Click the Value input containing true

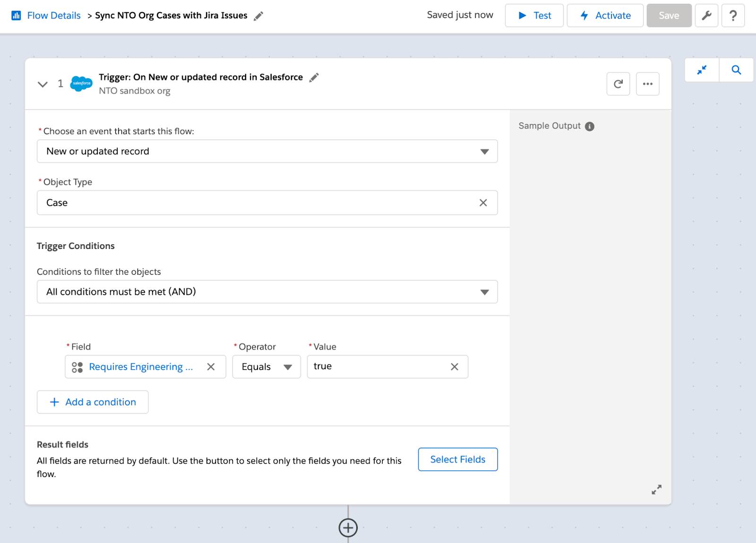point(387,367)
